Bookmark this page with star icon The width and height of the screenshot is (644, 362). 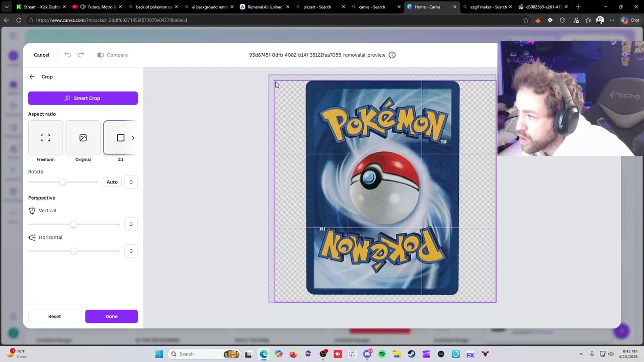526,20
